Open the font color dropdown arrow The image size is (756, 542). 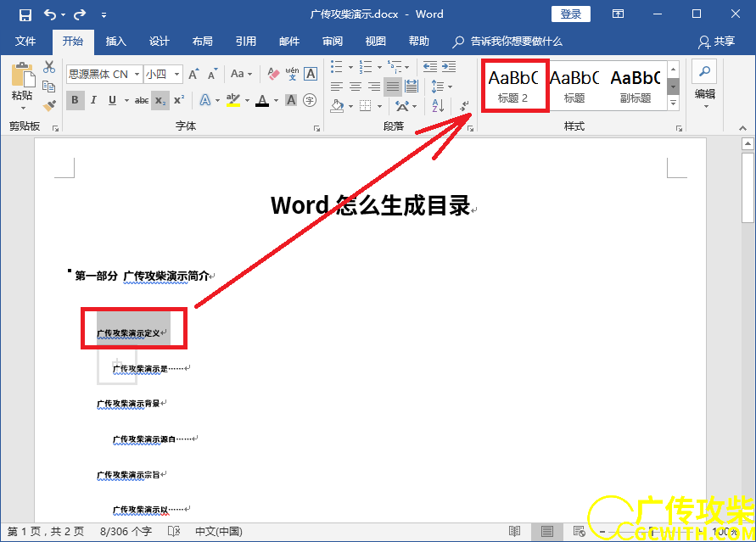(x=277, y=100)
